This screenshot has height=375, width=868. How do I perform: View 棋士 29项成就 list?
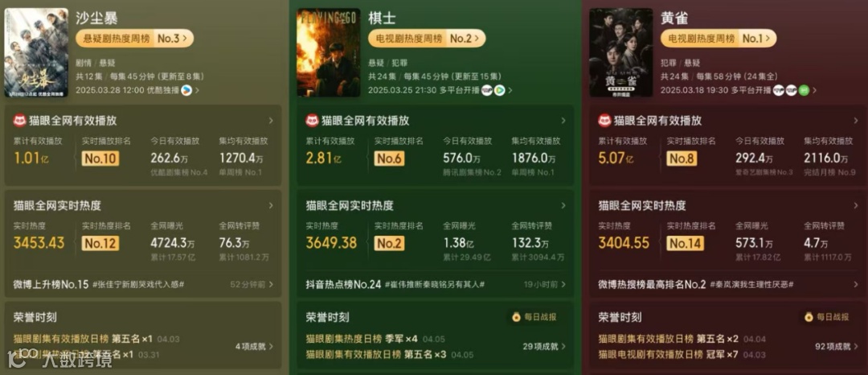point(545,347)
